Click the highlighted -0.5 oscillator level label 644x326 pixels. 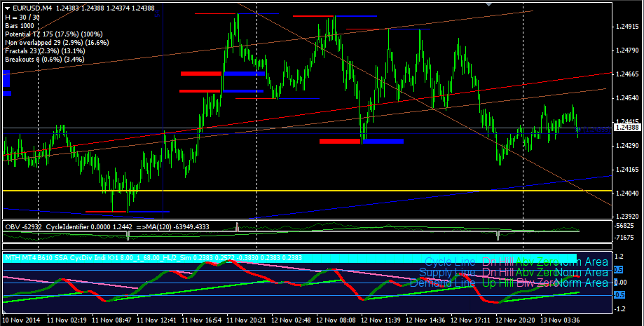click(x=619, y=294)
